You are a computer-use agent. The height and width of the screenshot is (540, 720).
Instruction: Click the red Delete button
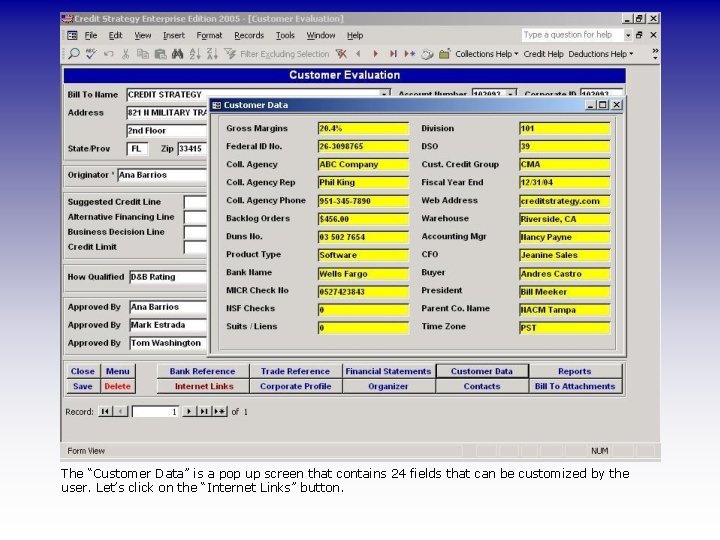pos(118,386)
